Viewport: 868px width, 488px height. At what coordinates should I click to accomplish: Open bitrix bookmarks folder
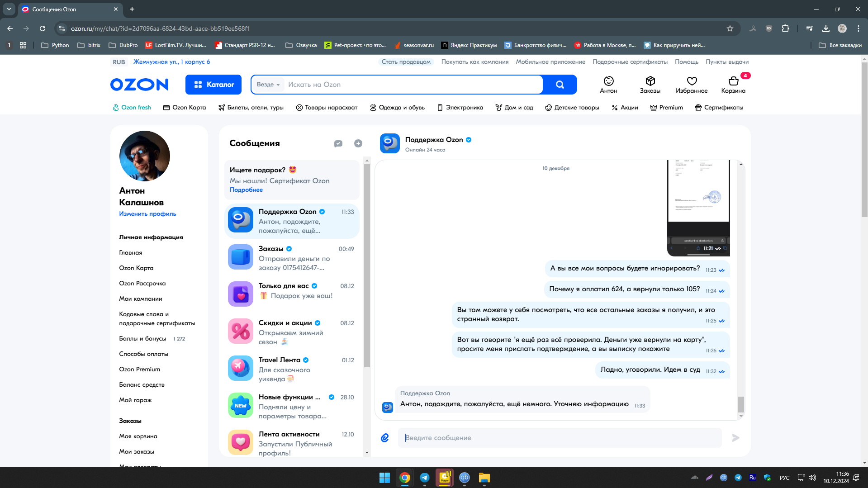pyautogui.click(x=89, y=45)
